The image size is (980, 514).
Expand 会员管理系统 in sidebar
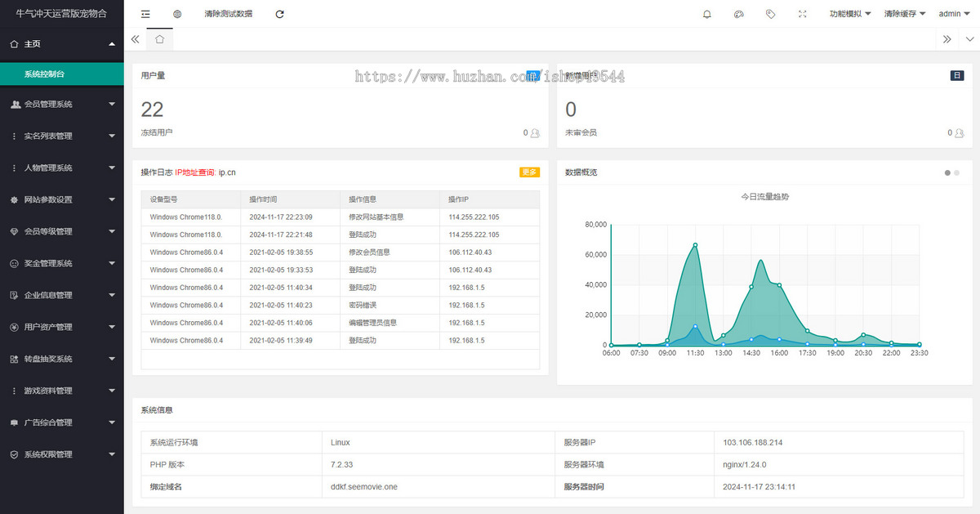pos(62,104)
